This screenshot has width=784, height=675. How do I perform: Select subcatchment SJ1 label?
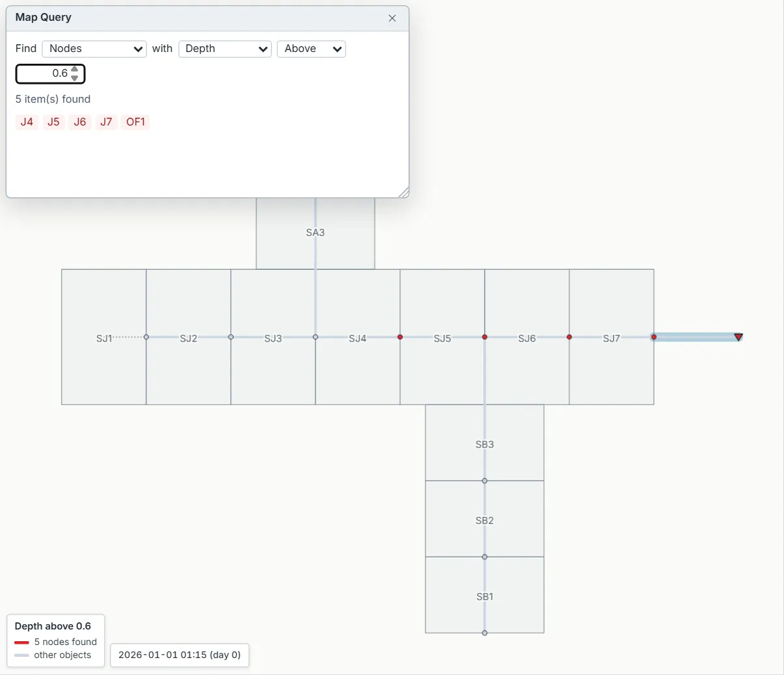[104, 338]
